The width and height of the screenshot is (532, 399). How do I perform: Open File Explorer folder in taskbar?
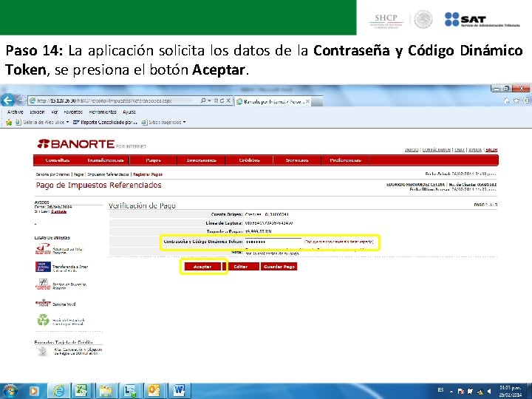105,391
